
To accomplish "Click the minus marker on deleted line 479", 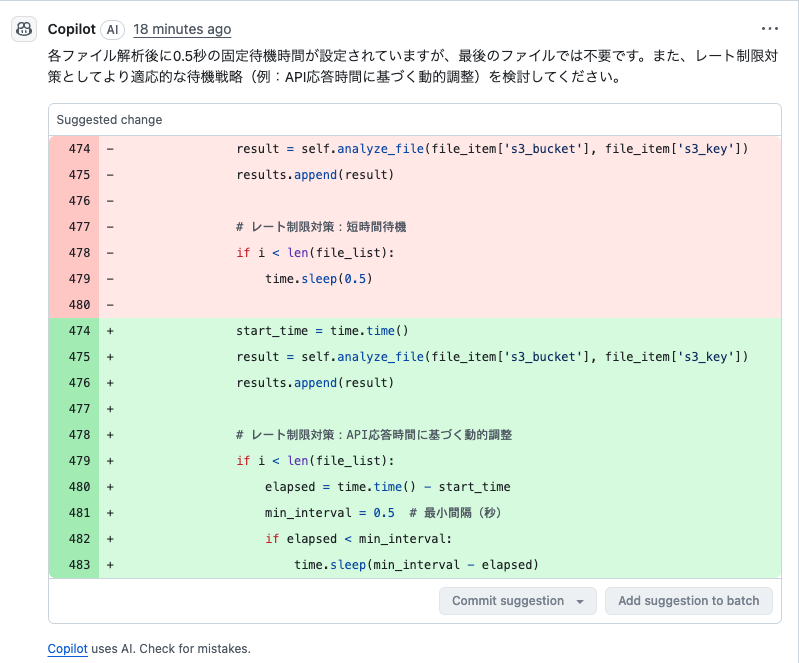I will (110, 279).
